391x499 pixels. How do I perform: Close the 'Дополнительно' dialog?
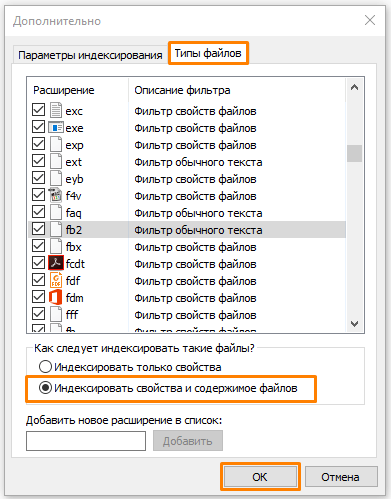[370, 20]
